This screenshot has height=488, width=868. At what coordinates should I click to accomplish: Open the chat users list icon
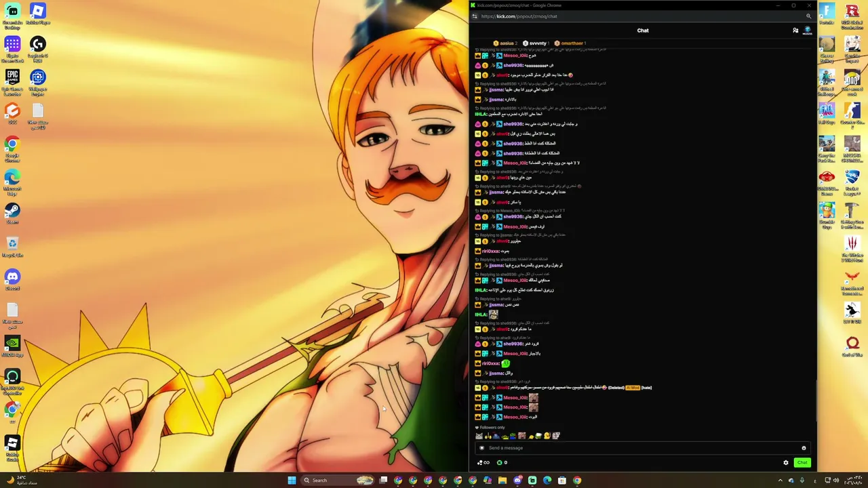tap(795, 30)
